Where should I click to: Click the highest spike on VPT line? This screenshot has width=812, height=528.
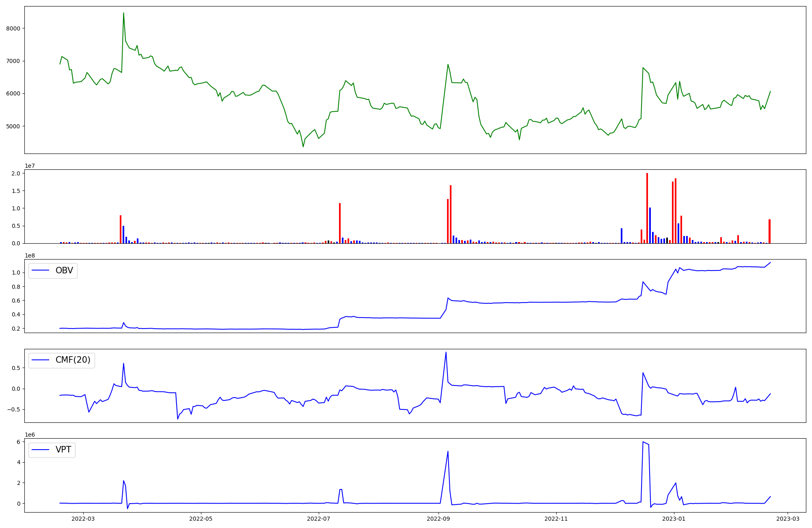643,442
